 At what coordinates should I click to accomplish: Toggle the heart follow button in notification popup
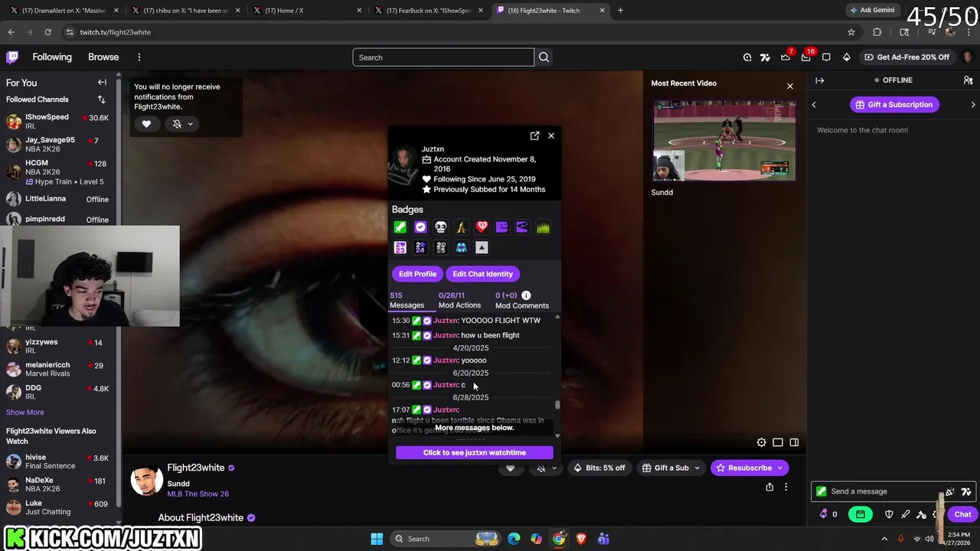pyautogui.click(x=146, y=124)
